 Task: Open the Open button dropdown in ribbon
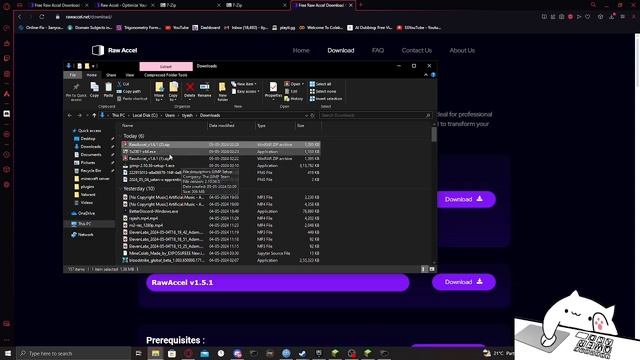(x=302, y=84)
